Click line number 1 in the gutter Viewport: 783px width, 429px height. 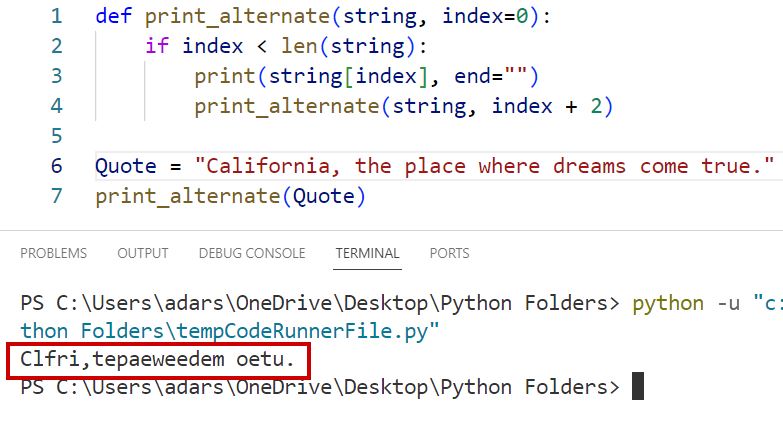tap(56, 16)
